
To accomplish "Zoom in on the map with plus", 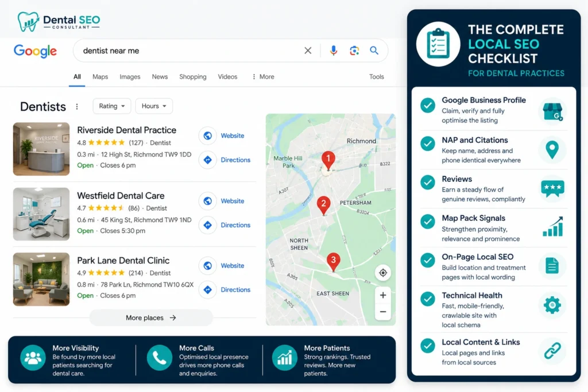I will 383,296.
